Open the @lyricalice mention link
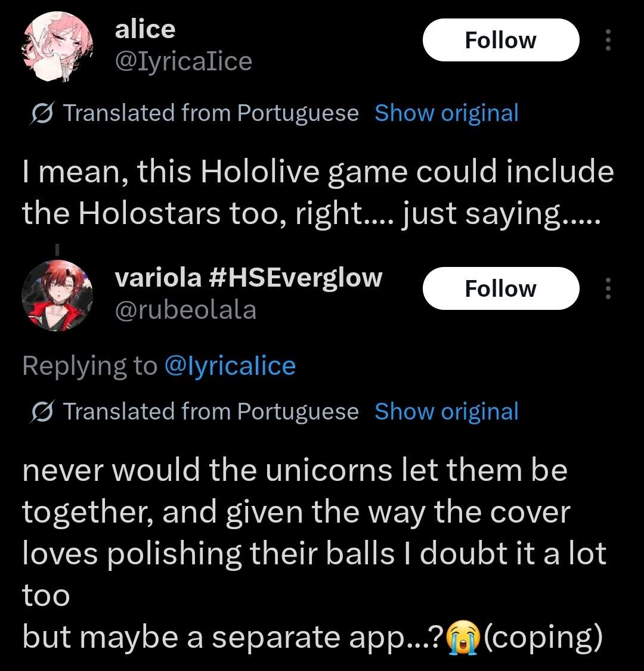Viewport: 644px width, 671px height. click(x=230, y=366)
